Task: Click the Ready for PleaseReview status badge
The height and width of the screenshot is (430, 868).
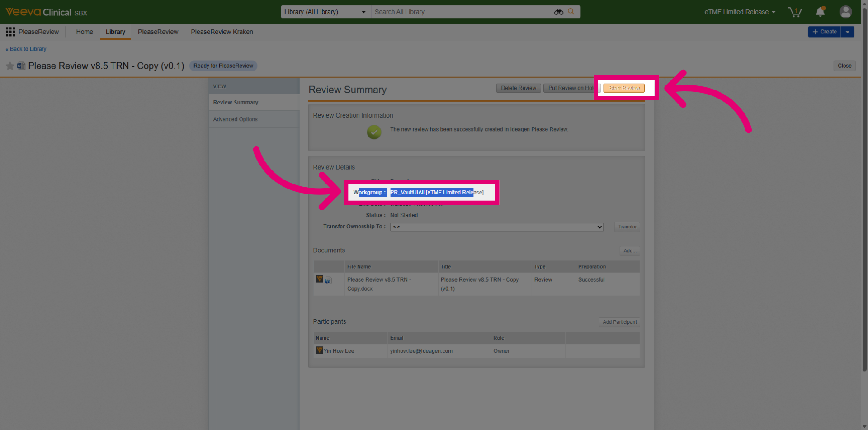Action: (223, 66)
